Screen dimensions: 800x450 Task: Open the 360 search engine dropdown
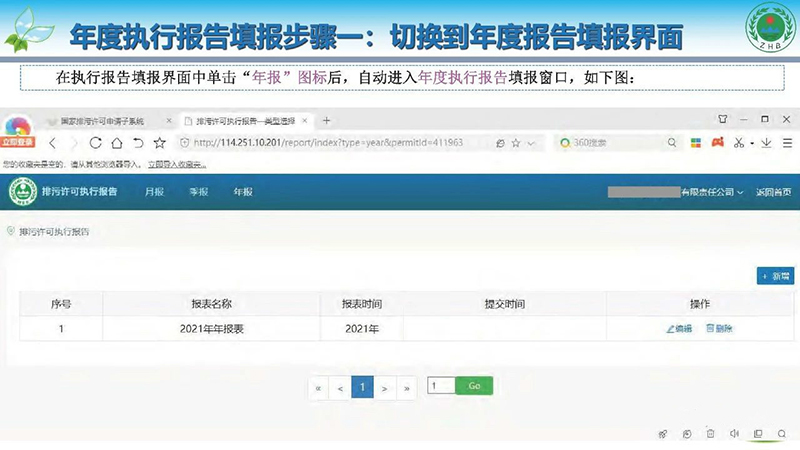(x=567, y=143)
